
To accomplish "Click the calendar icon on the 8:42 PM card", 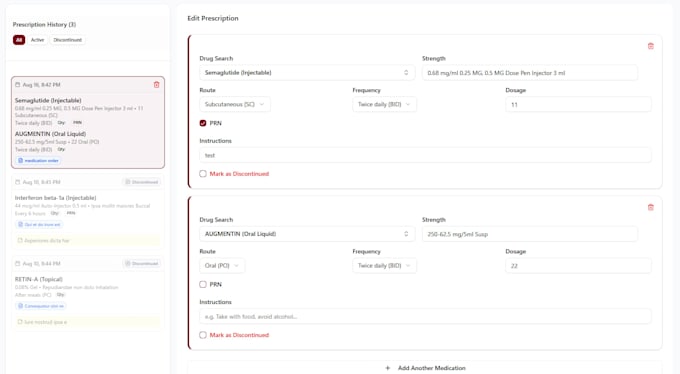I will (x=18, y=85).
